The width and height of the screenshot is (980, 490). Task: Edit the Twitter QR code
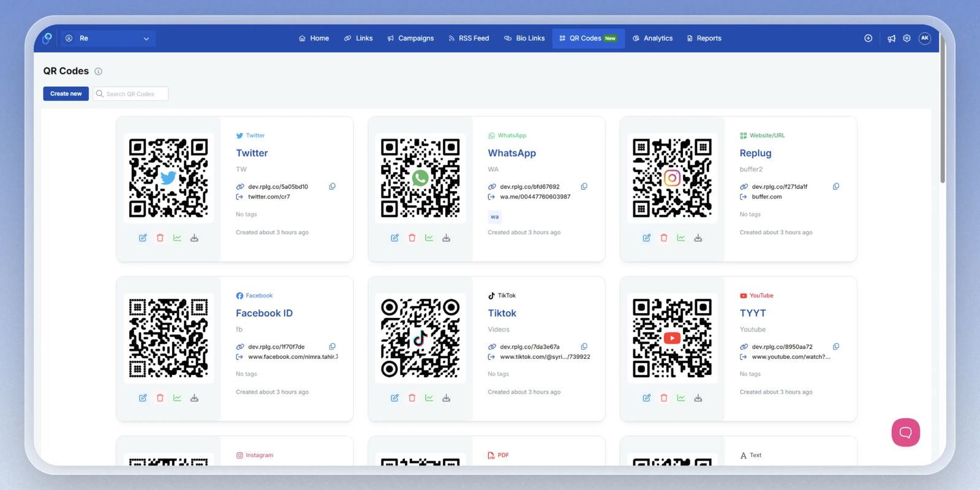point(143,238)
